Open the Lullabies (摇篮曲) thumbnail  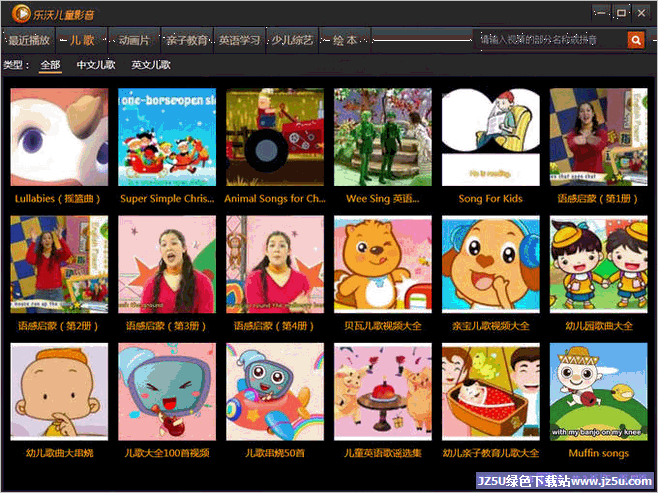click(x=59, y=137)
